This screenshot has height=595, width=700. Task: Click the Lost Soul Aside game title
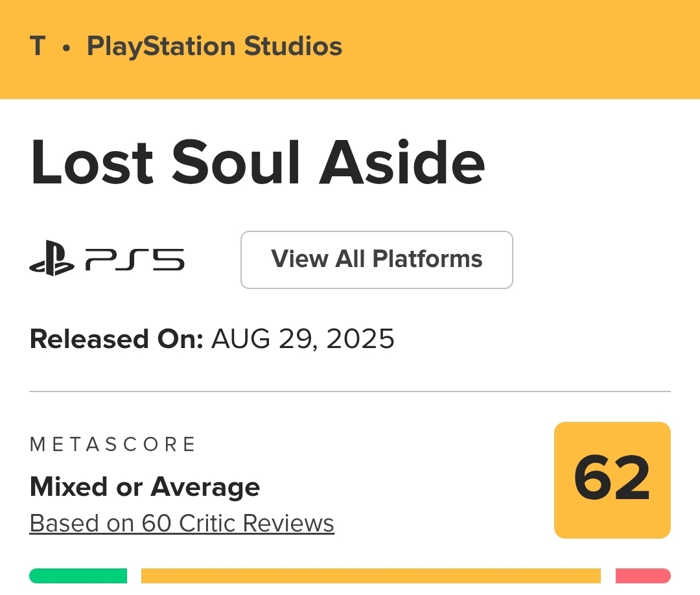257,161
